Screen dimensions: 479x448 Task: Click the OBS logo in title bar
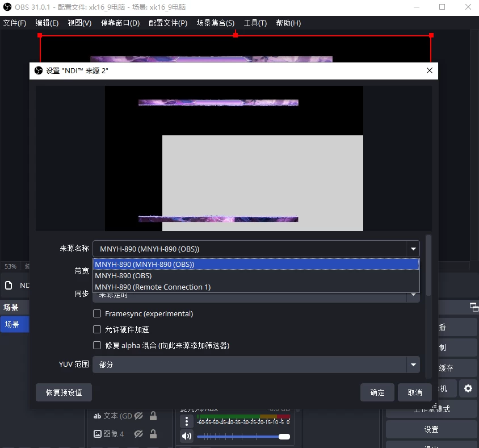(7, 7)
